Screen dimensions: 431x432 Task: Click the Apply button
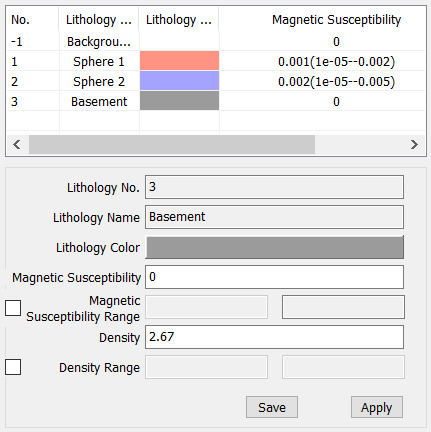377,407
